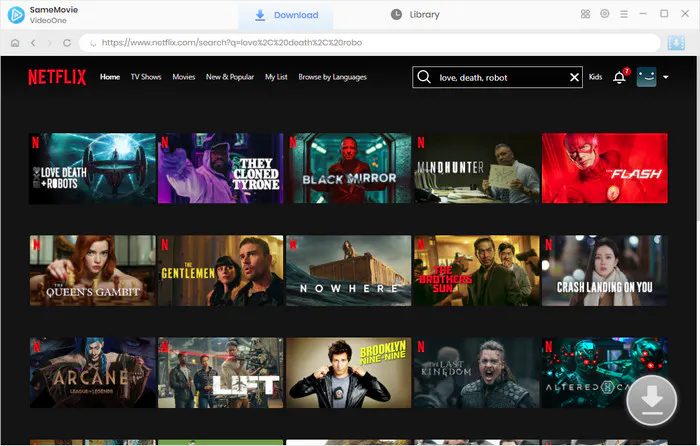This screenshot has height=446, width=700.
Task: Open Crash Landing on You thumbnail
Action: click(x=605, y=271)
